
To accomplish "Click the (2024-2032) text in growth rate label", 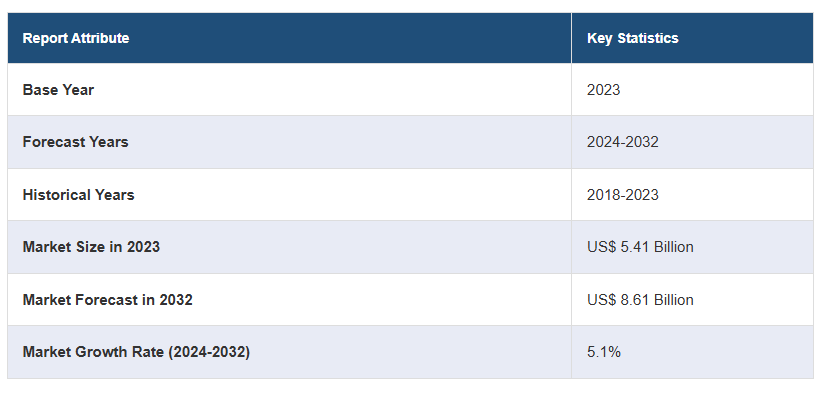I will 209,352.
